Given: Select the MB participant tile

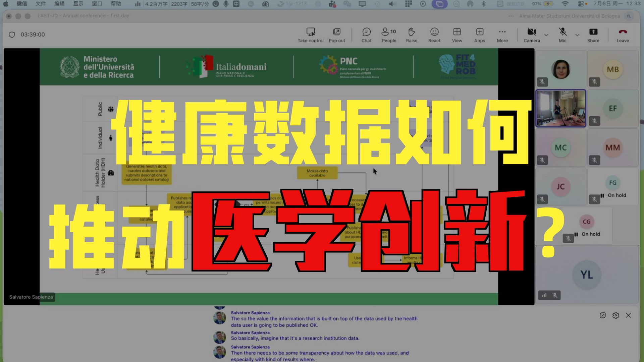Looking at the screenshot, I should pyautogui.click(x=612, y=69).
